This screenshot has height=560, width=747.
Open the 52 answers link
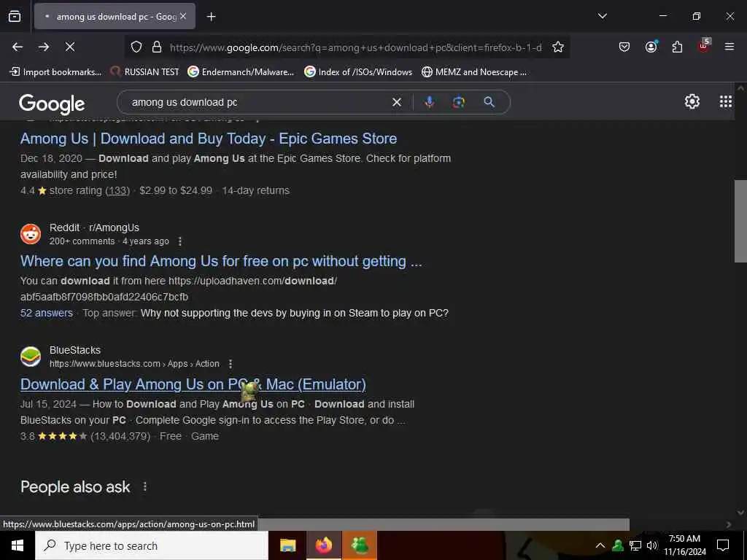click(47, 313)
